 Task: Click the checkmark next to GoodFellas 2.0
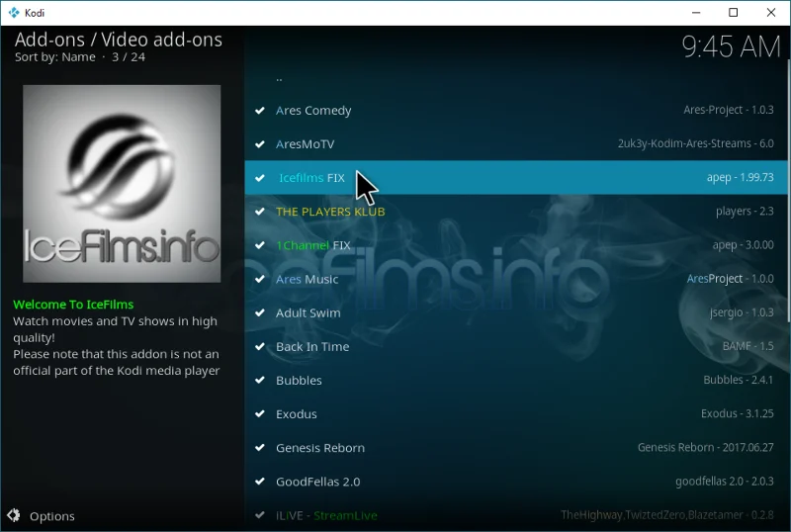(260, 482)
